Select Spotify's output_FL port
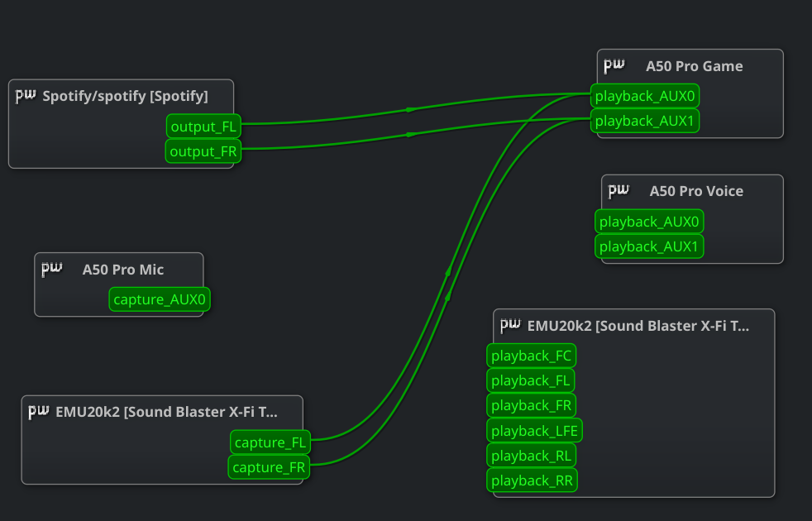This screenshot has width=812, height=521. (x=203, y=127)
